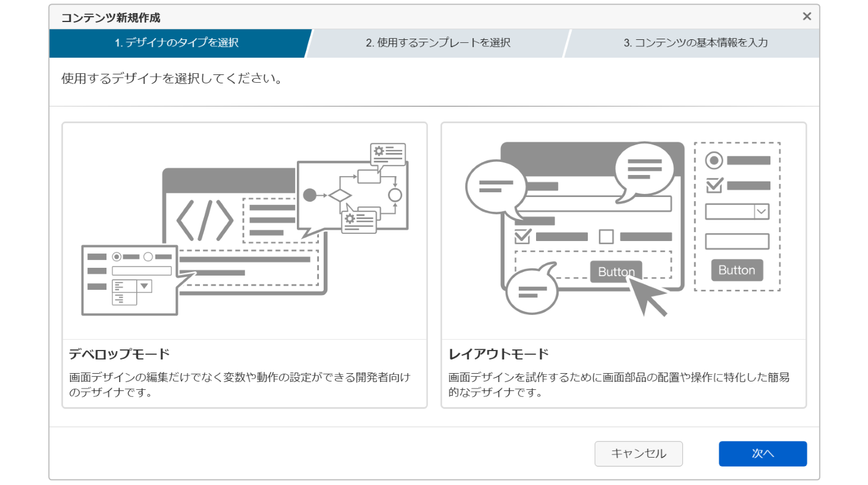Go to step 3. コンテンツの基本情報を入力
Screen dimensions: 868x485
pyautogui.click(x=695, y=43)
